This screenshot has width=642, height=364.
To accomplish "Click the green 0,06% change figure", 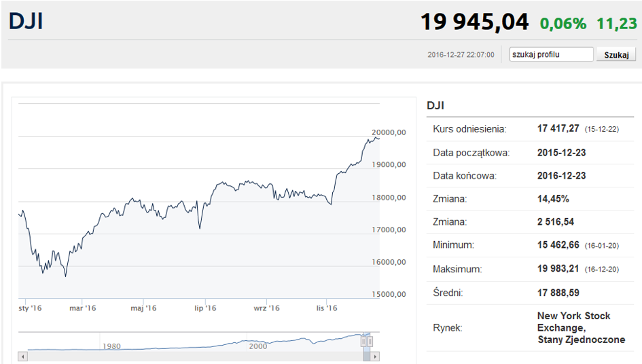I will [563, 23].
